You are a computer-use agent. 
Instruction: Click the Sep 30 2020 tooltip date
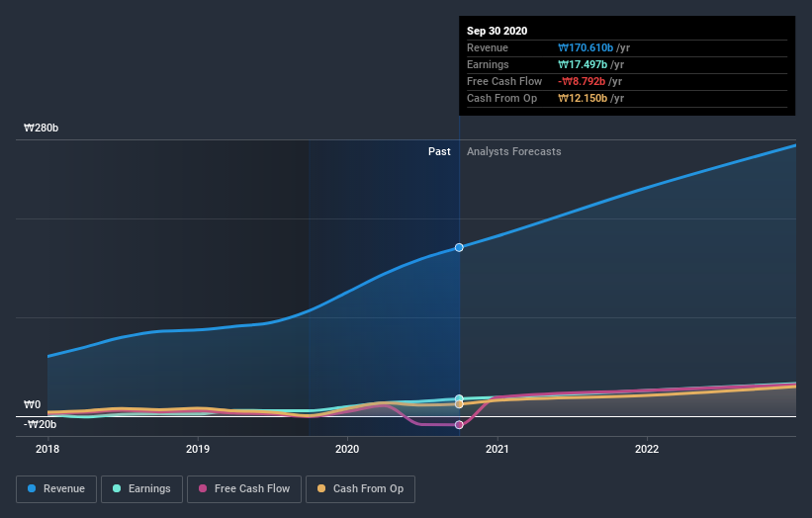click(x=497, y=31)
